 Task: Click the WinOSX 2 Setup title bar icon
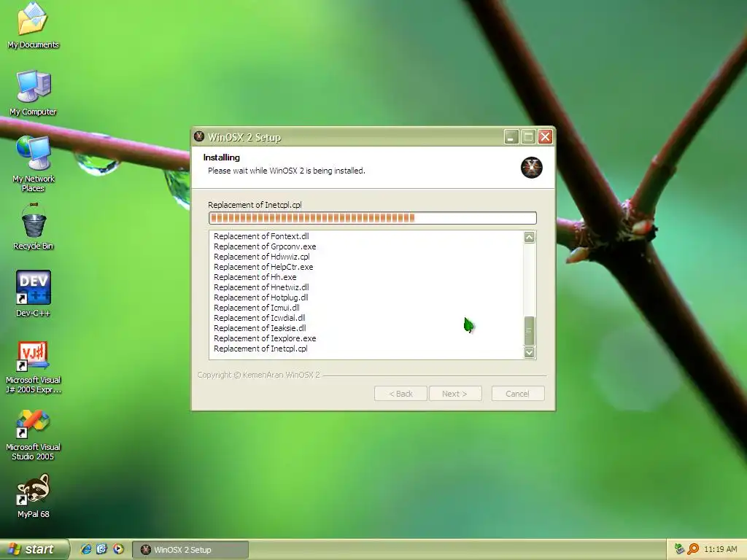[x=199, y=136]
